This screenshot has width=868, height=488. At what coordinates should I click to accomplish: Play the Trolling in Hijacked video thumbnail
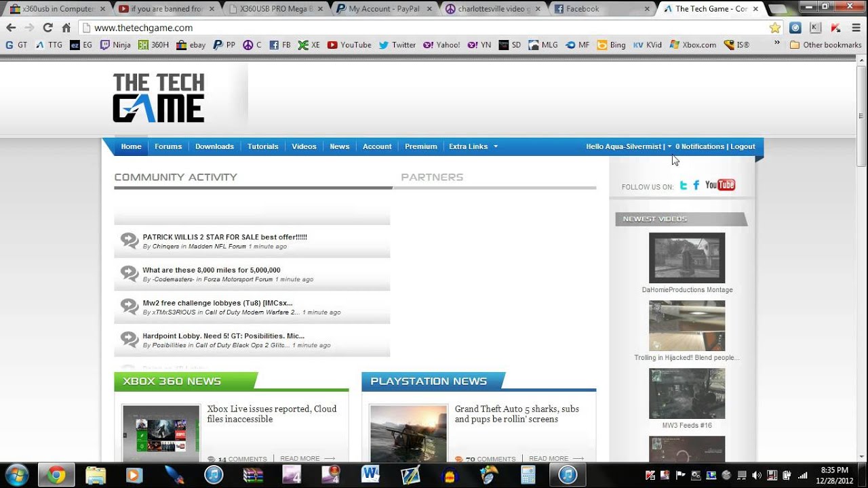[687, 325]
